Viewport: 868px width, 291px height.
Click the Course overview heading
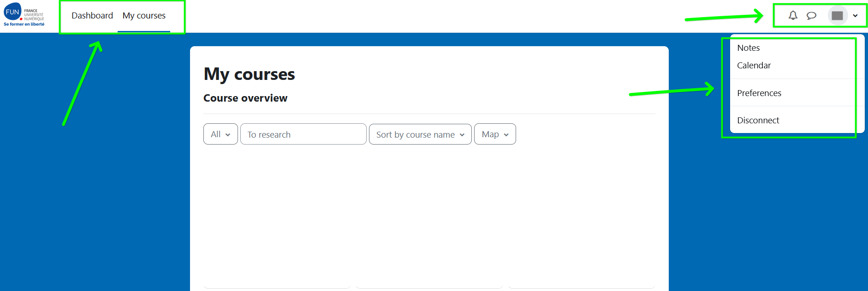(245, 98)
